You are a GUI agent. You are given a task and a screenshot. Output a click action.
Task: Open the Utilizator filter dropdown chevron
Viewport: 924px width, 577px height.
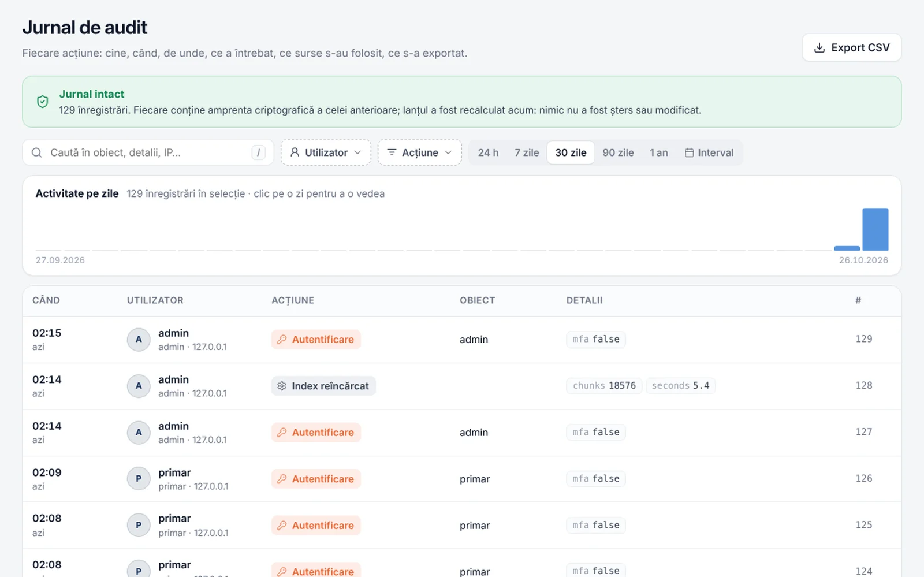357,152
